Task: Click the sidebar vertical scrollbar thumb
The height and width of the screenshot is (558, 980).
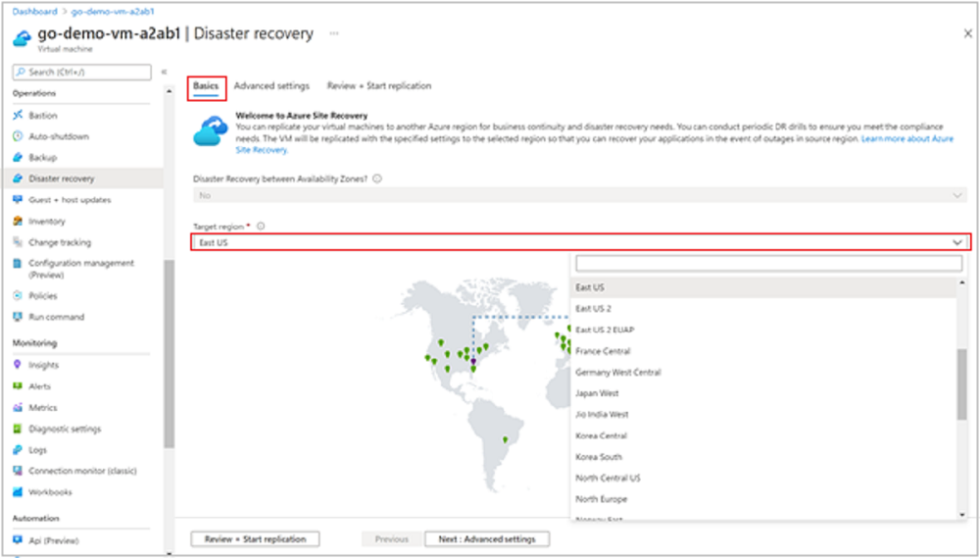Action: [x=170, y=354]
